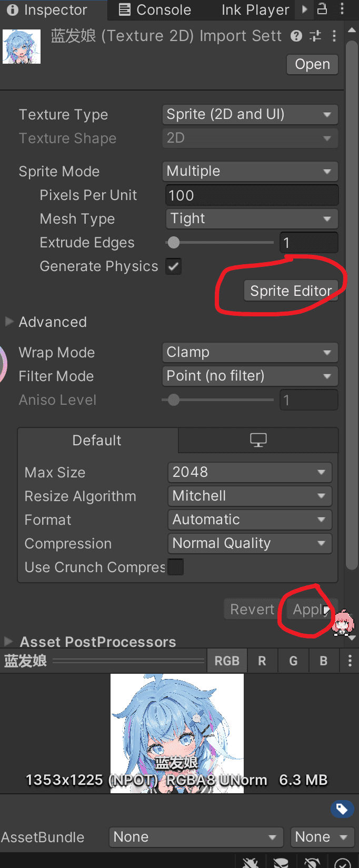Click the debug bug status icon
359x868 pixels.
[251, 862]
